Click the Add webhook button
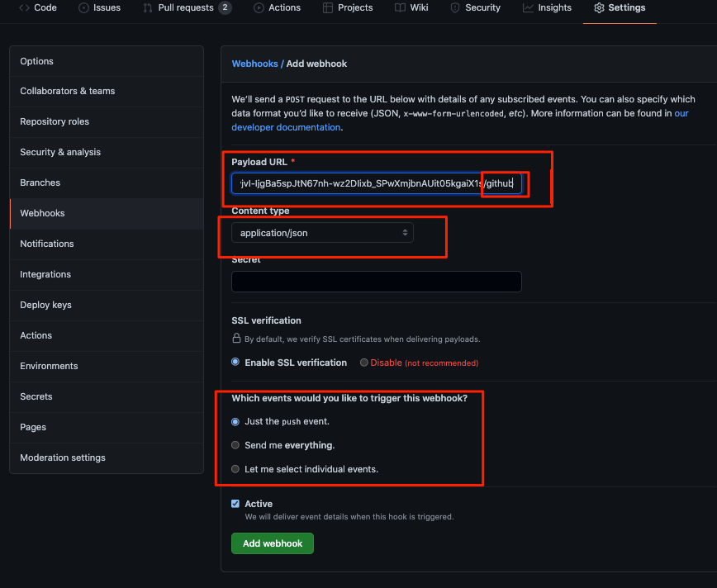 point(273,543)
